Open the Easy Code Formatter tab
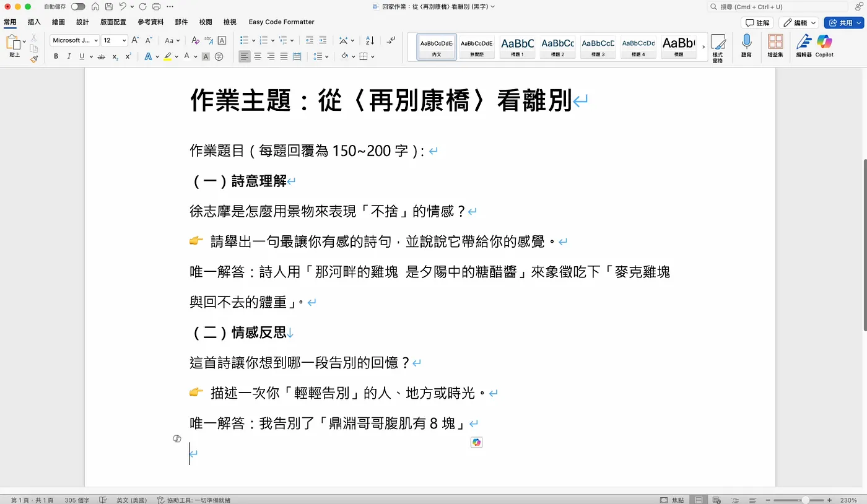Viewport: 867px width, 504px height. point(281,22)
